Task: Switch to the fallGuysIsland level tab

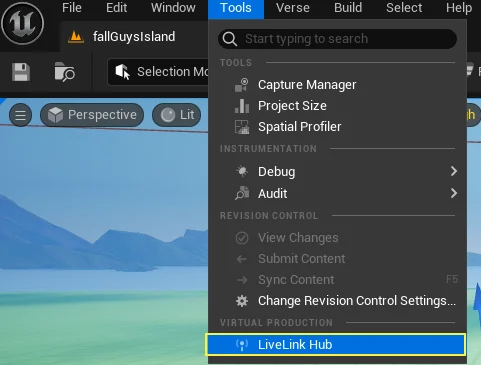Action: [x=134, y=37]
